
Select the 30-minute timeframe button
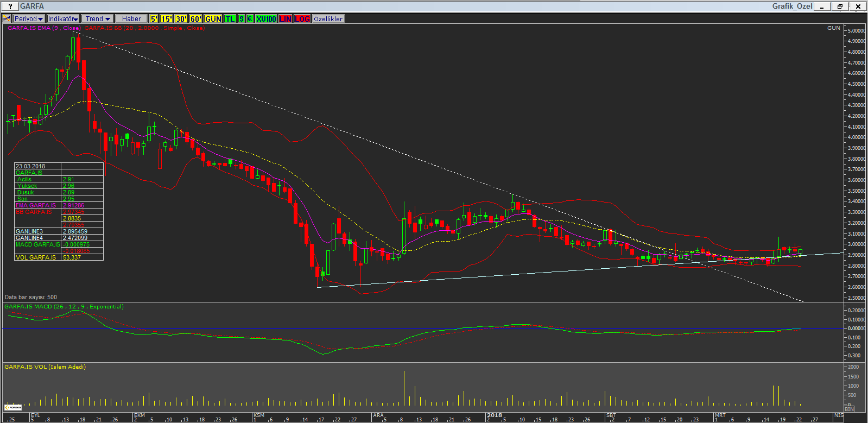(181, 19)
